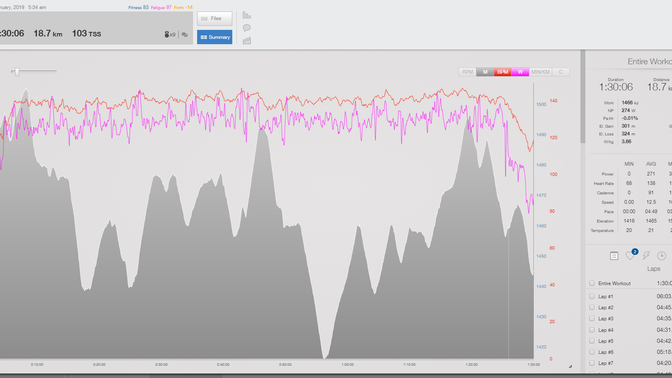Check the Lap #6 checkbox
672x378 pixels.
(x=592, y=352)
